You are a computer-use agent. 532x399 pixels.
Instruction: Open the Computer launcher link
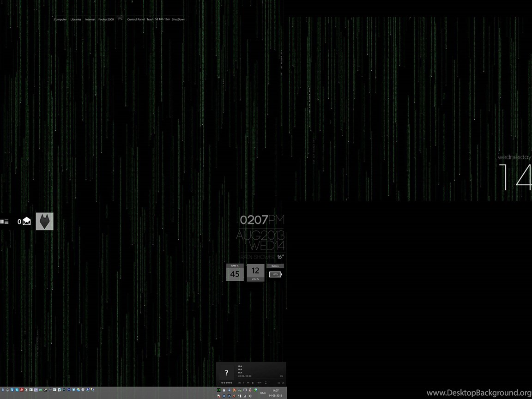60,19
